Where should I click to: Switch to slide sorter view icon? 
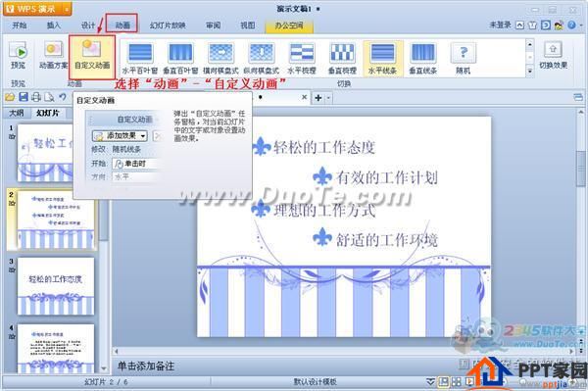457,382
